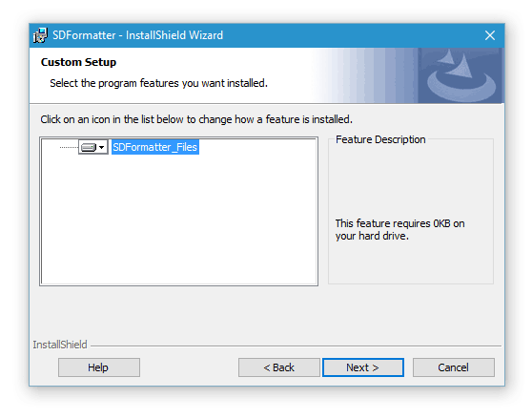532x419 pixels.
Task: Click the InstallShield banner logo graphic
Action: [x=460, y=75]
